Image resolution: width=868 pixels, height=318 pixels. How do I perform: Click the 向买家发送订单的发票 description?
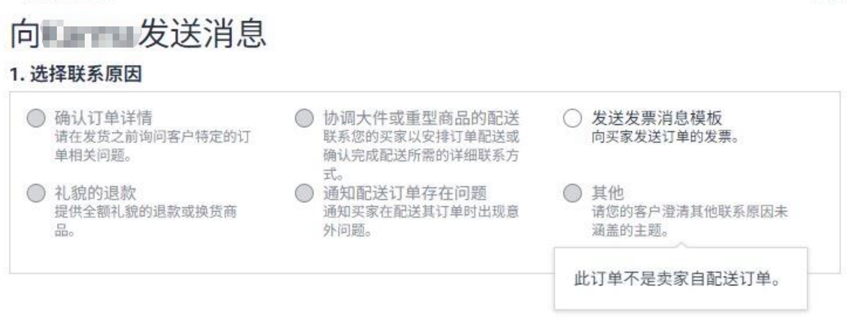tap(666, 137)
